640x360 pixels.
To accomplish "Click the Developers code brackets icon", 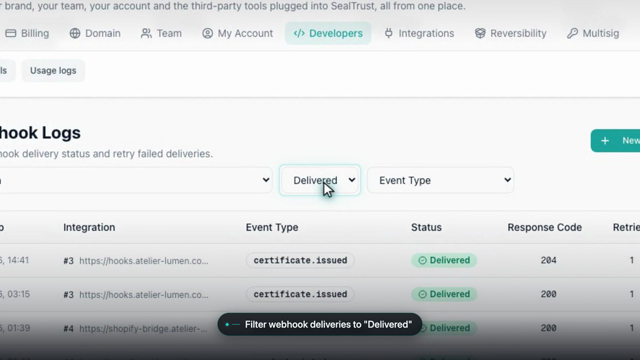I will click(x=299, y=33).
